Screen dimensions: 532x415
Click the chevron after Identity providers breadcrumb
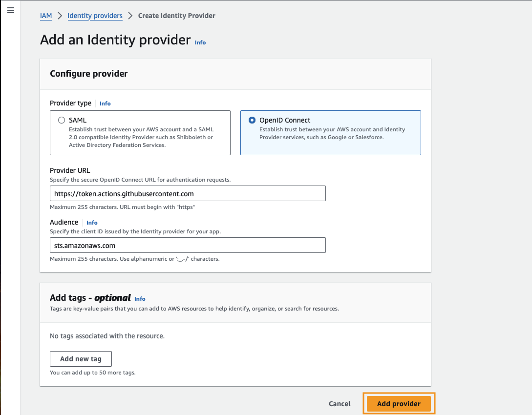coord(130,16)
